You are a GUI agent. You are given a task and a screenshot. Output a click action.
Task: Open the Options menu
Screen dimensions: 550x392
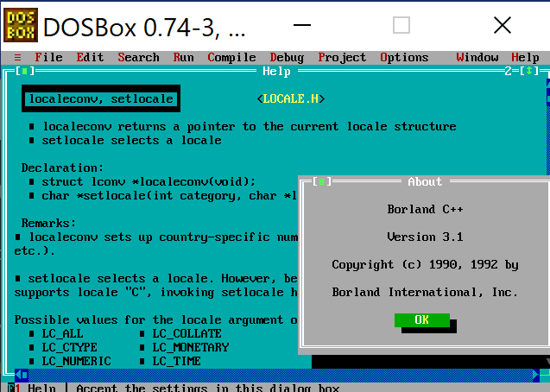point(404,57)
